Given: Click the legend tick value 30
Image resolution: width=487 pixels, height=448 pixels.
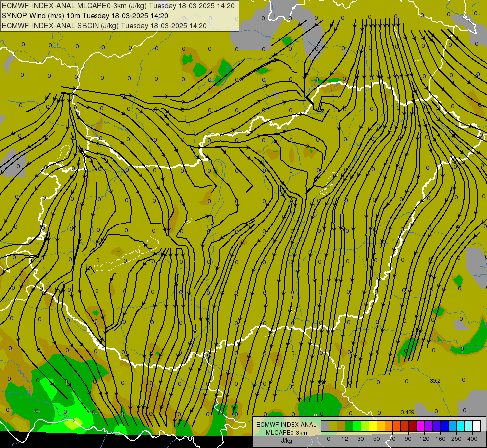Looking at the screenshot, I should pyautogui.click(x=361, y=439).
